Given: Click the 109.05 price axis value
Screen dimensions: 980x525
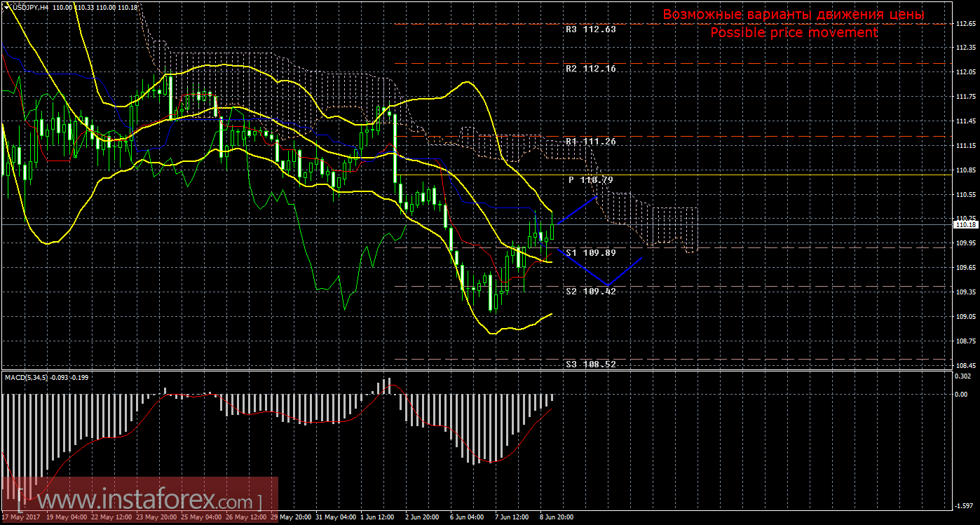Looking at the screenshot, I should tap(965, 316).
